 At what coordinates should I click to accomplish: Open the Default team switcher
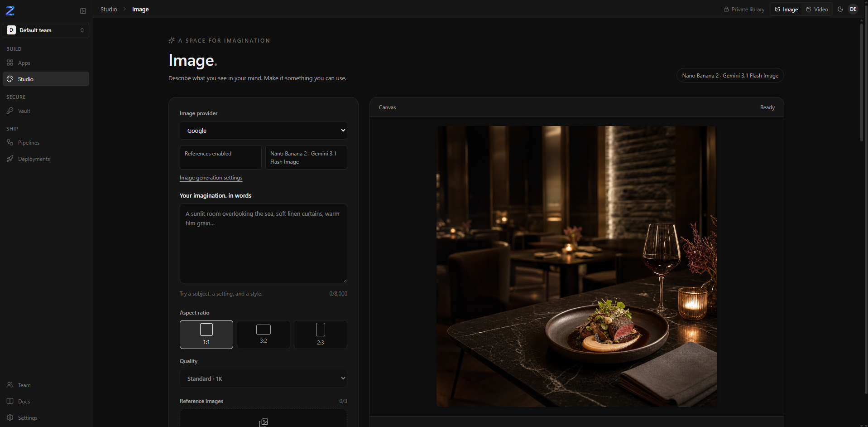(x=46, y=30)
